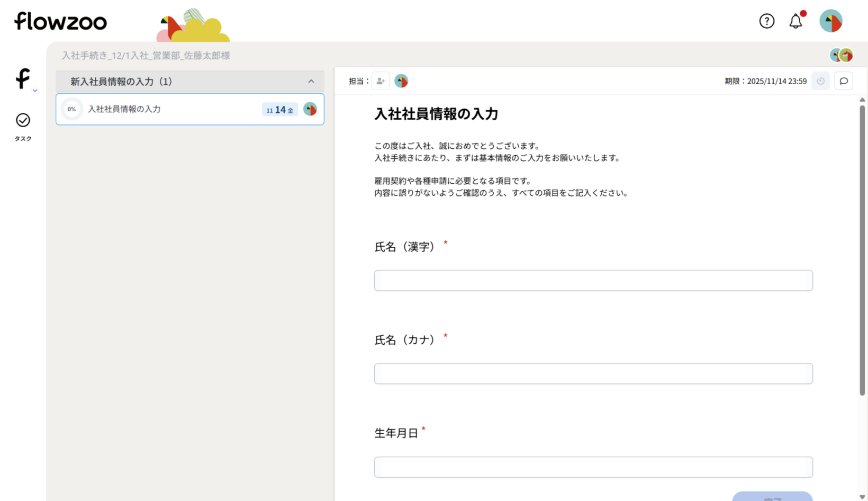Focus the 生年月日 input field
Image resolution: width=868 pixels, height=501 pixels.
tap(593, 467)
